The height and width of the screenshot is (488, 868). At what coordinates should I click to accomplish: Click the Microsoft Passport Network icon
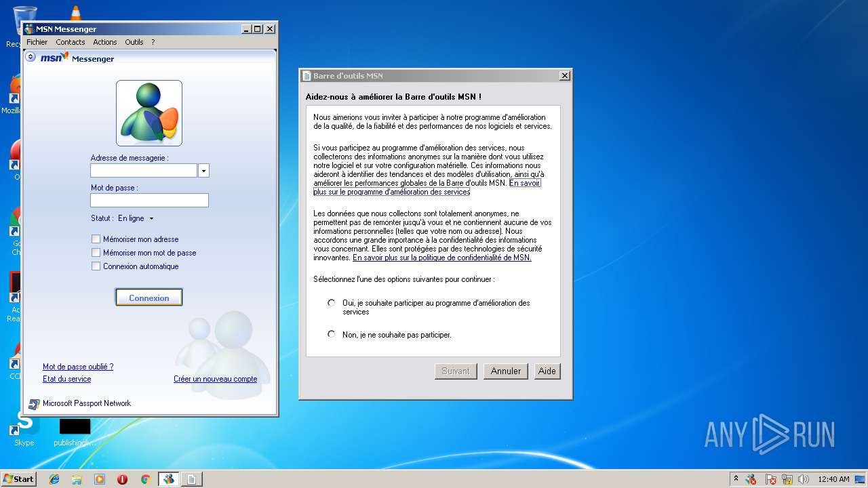coord(34,404)
